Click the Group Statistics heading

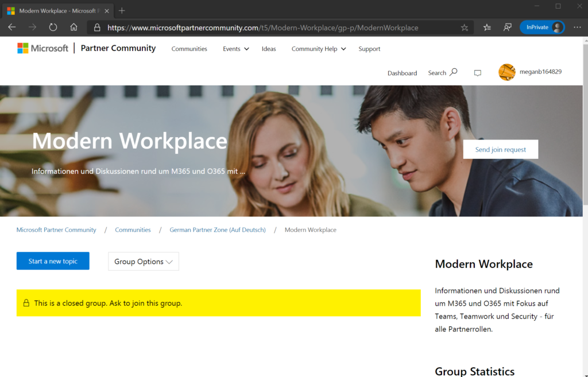[474, 371]
